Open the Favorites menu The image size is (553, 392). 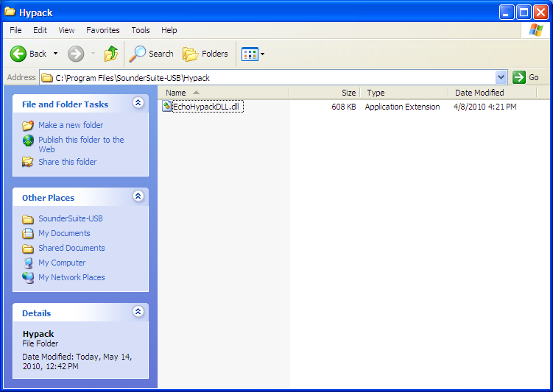(x=102, y=30)
